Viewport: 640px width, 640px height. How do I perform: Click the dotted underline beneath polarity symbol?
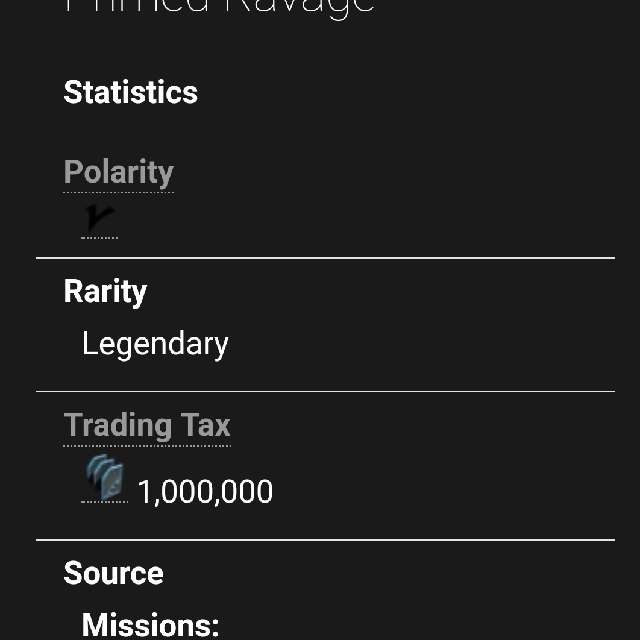click(100, 238)
